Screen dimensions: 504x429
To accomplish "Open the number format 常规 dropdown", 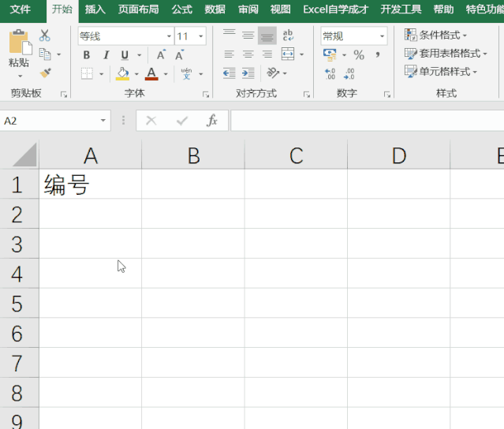I will 383,36.
